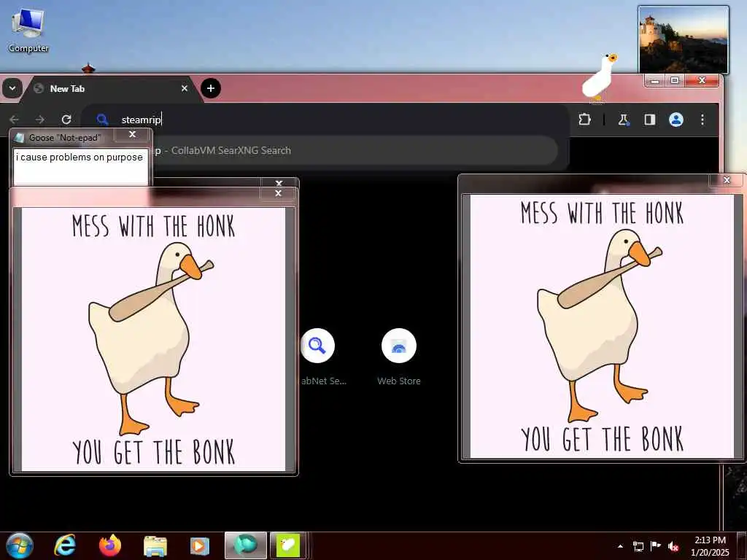Maximize the browser window
The image size is (747, 560).
[x=675, y=80]
